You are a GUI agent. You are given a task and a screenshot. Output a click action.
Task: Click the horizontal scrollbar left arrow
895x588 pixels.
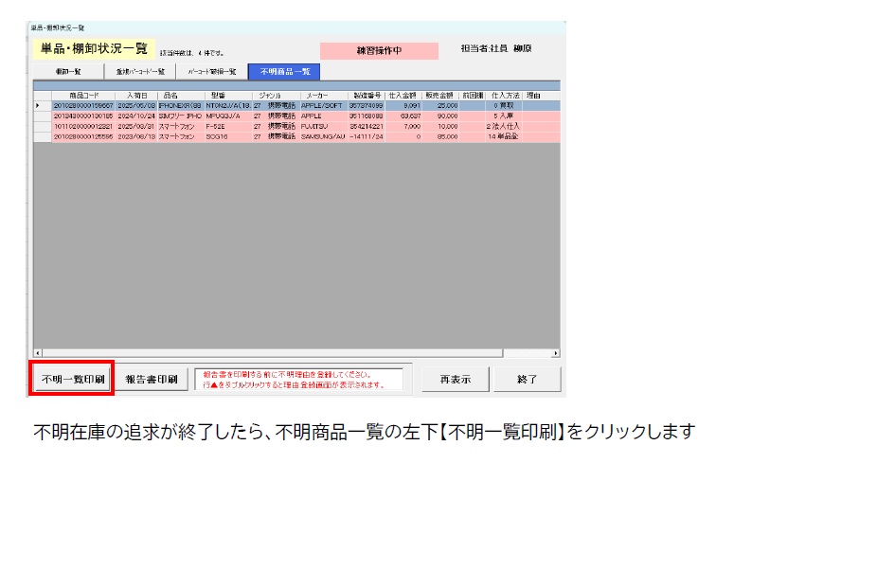pos(39,353)
